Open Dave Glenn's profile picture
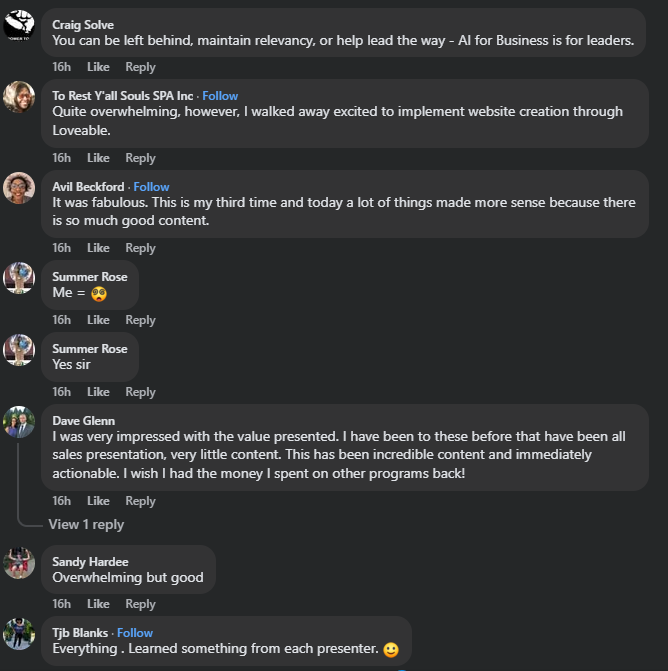 pos(19,422)
